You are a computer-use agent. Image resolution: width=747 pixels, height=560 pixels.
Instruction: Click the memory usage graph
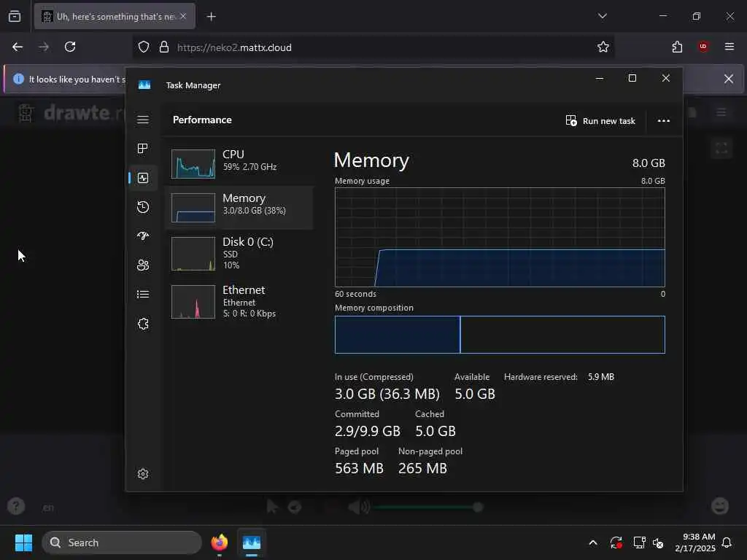pyautogui.click(x=500, y=237)
